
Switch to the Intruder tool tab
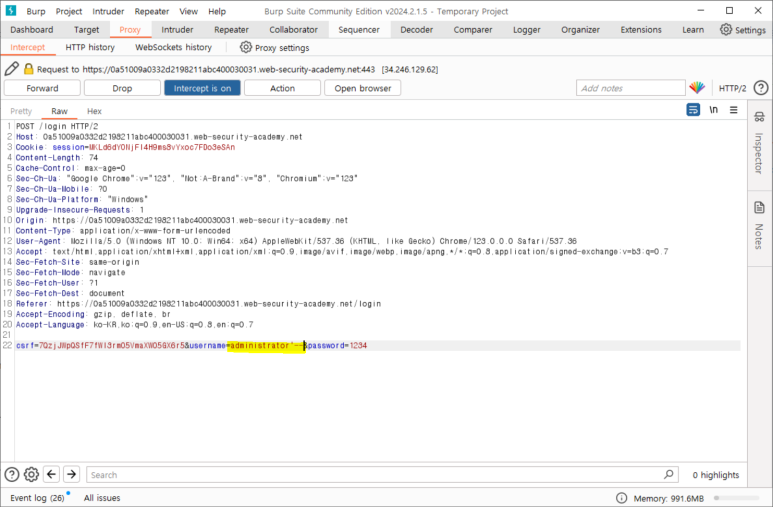177,30
